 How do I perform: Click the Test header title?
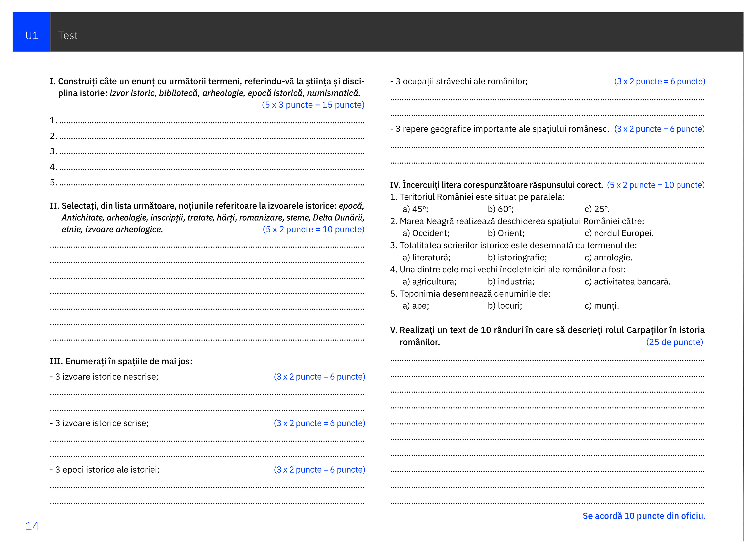pyautogui.click(x=67, y=36)
